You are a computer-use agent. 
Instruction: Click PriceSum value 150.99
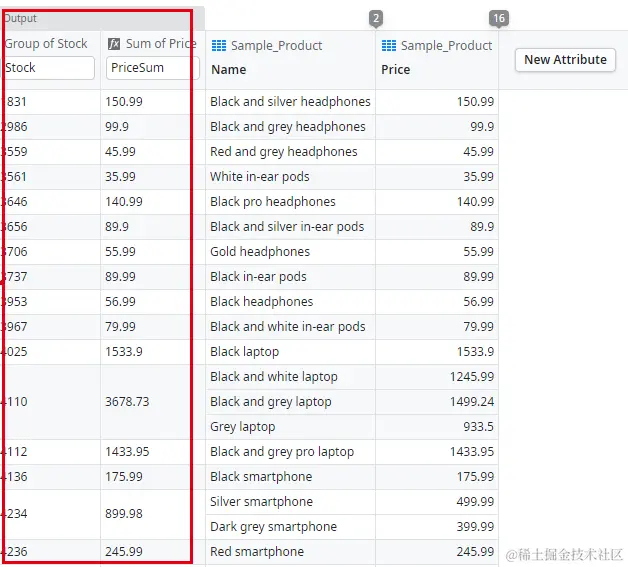[124, 102]
